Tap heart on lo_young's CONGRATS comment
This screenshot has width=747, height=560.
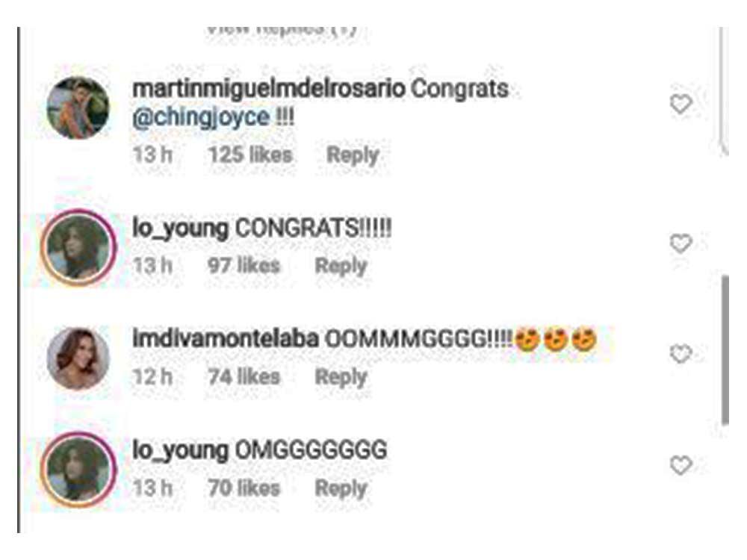[x=681, y=244]
